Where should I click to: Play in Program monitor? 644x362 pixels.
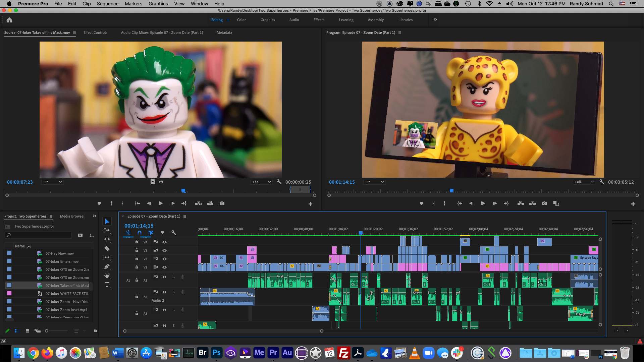(x=483, y=203)
